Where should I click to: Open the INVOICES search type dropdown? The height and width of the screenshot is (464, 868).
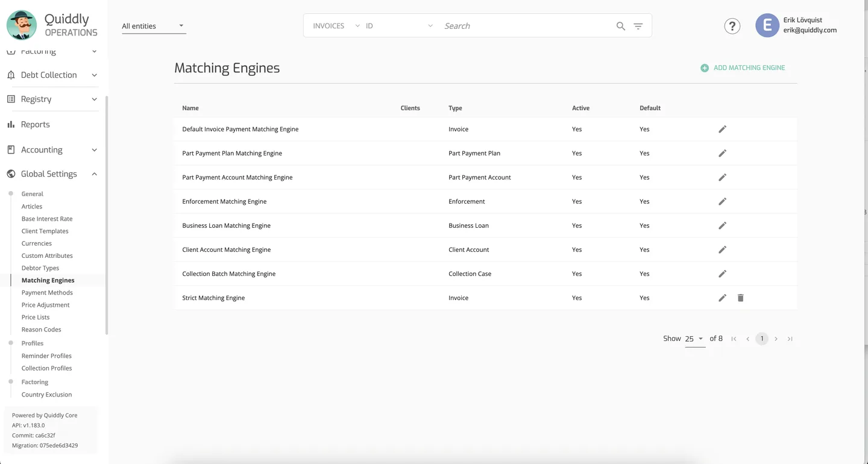(336, 26)
